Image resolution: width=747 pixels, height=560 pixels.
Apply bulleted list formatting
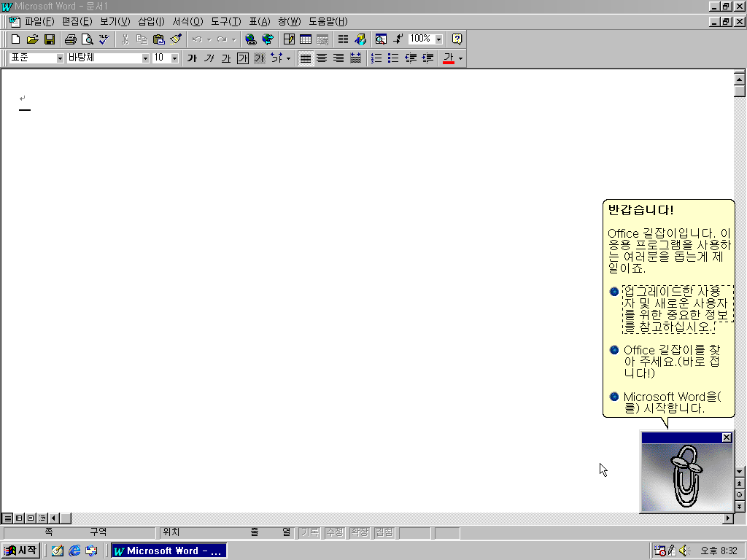click(393, 58)
